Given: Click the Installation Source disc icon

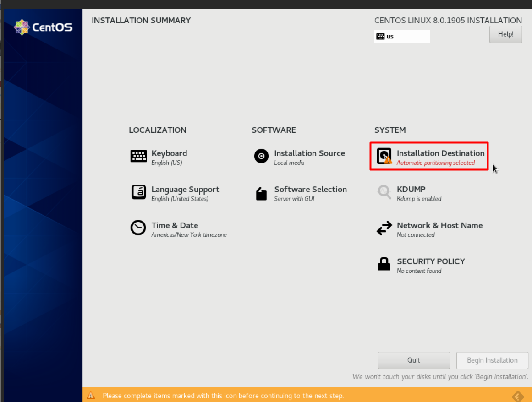Looking at the screenshot, I should (x=261, y=156).
